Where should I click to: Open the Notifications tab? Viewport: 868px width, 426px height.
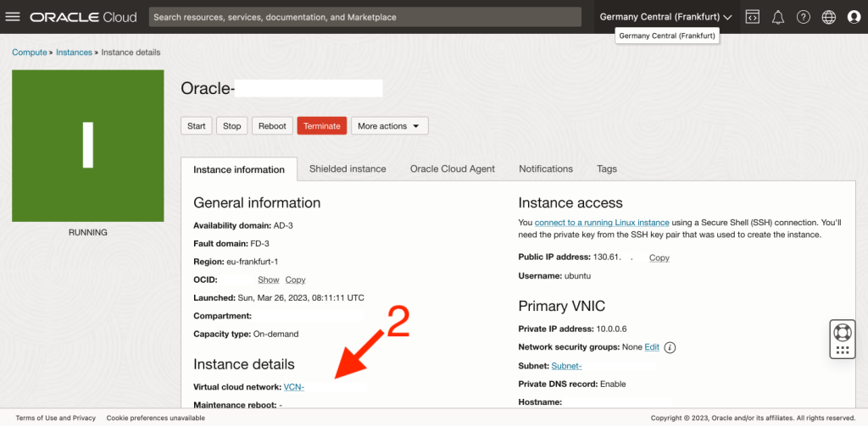pyautogui.click(x=546, y=169)
